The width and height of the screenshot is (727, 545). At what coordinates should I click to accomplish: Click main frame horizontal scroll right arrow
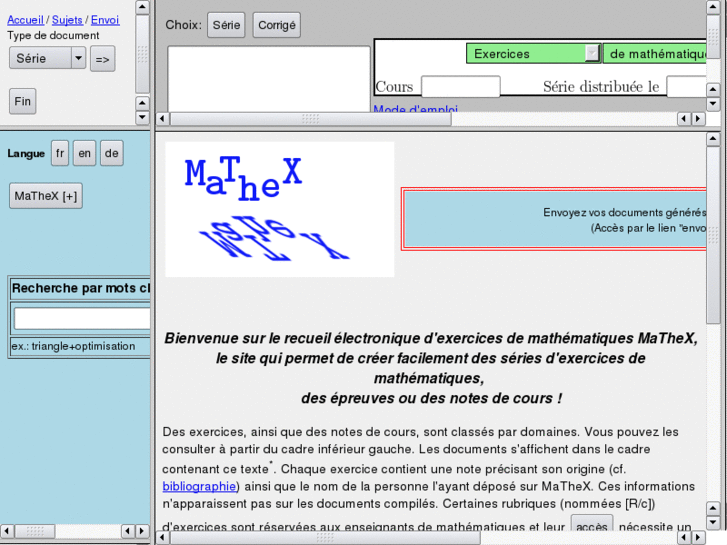698,538
